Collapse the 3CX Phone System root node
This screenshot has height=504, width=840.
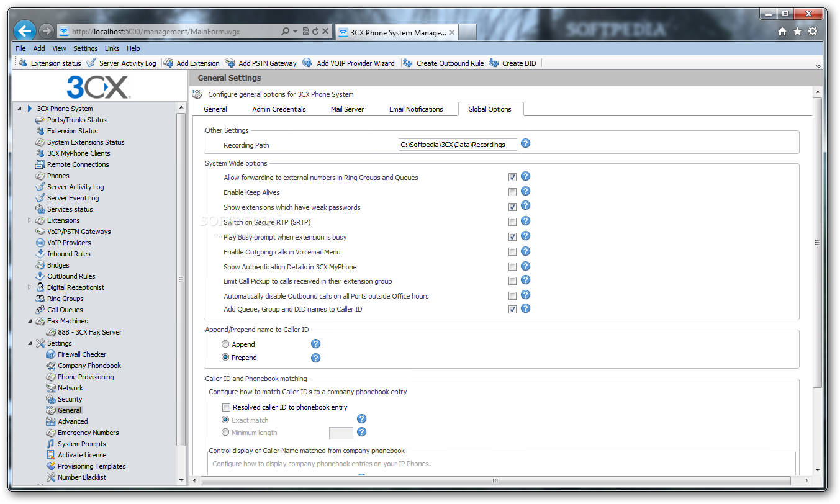click(x=19, y=109)
